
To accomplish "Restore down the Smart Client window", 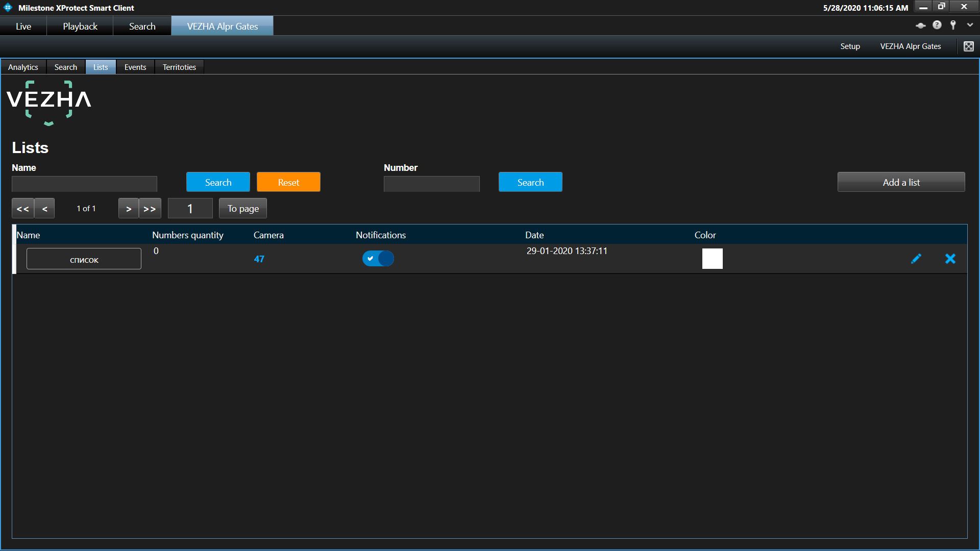I will (942, 7).
